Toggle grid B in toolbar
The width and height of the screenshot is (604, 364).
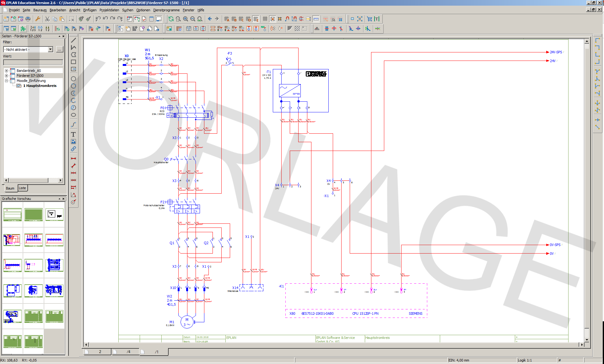click(x=234, y=19)
